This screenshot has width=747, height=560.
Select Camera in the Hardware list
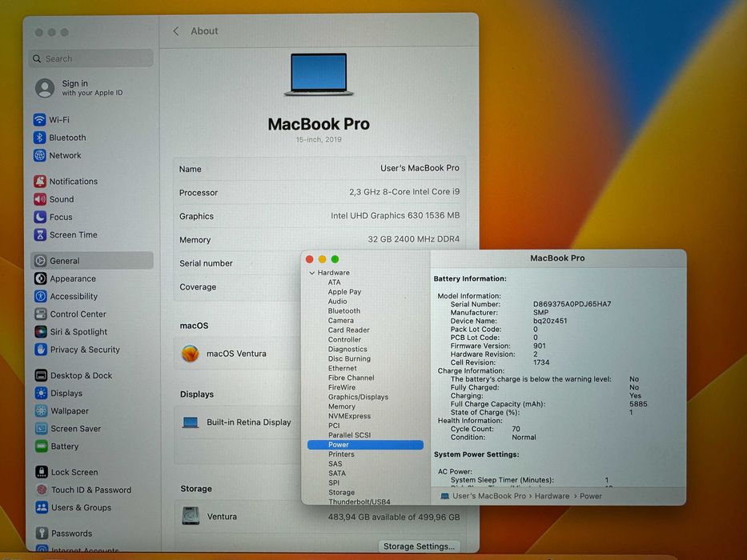(340, 321)
